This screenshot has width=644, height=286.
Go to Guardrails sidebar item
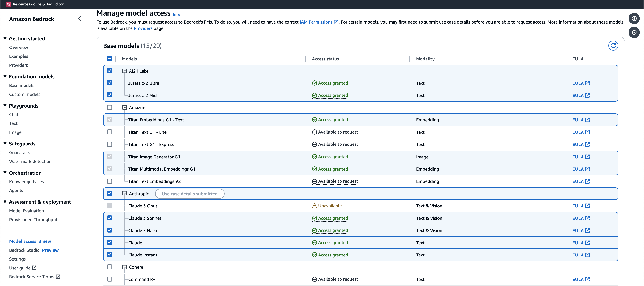point(19,152)
